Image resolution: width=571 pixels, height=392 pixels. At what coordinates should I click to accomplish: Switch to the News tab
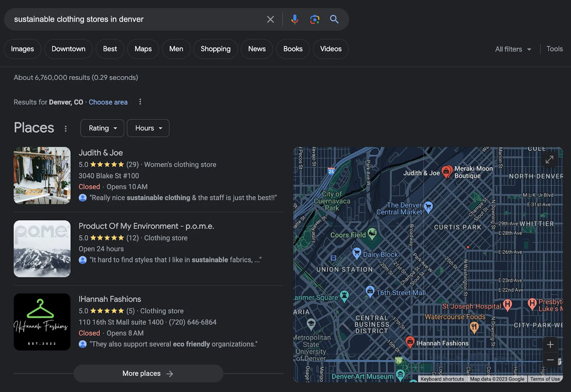[257, 49]
